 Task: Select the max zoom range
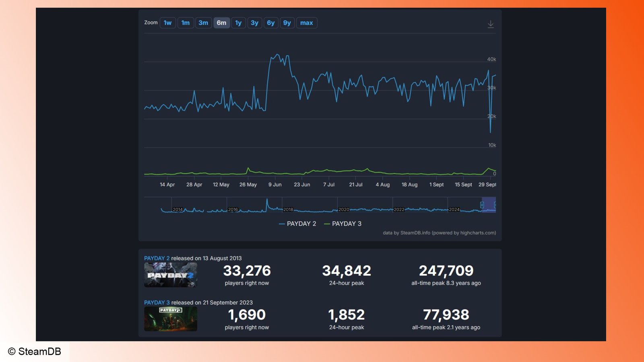307,23
